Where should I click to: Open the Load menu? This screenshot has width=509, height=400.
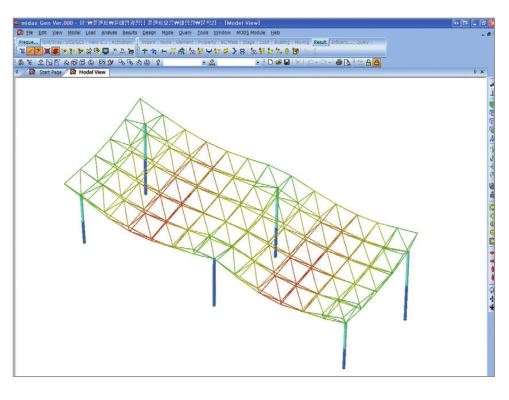click(91, 33)
